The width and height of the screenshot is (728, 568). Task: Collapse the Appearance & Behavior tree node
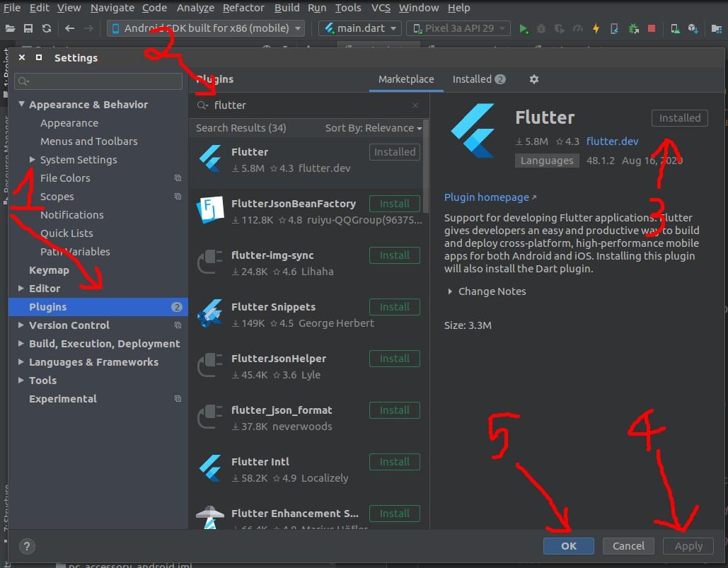point(21,104)
